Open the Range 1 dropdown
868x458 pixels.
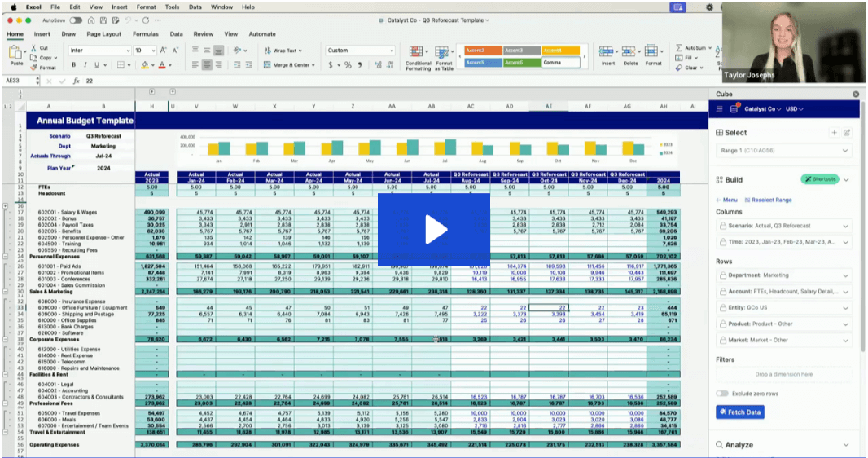click(783, 151)
